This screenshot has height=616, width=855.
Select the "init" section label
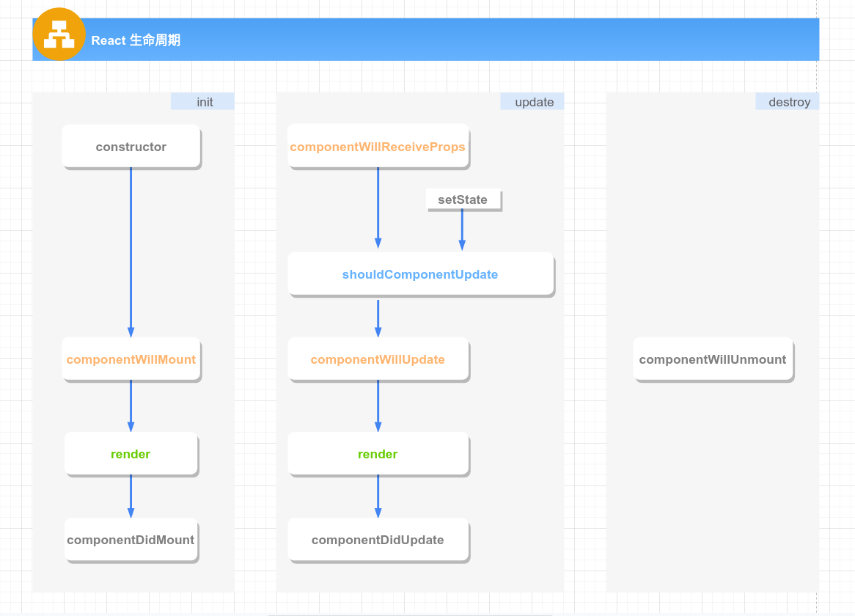203,102
